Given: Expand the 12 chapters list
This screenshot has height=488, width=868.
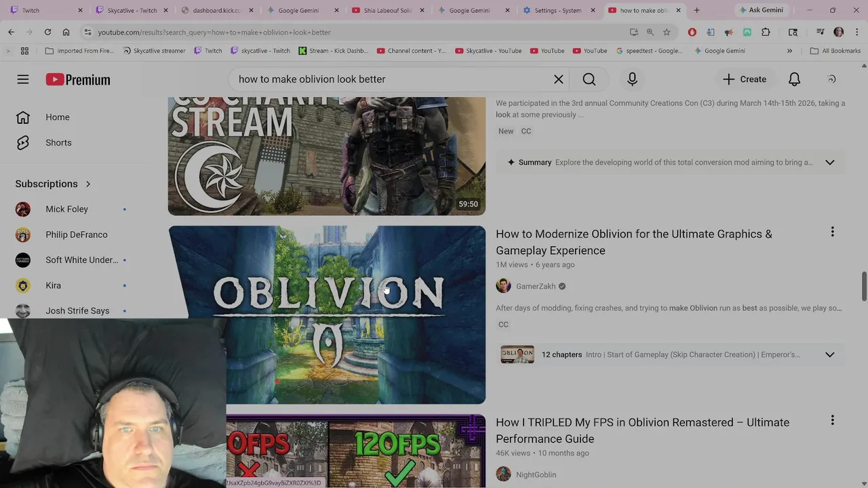Looking at the screenshot, I should click(829, 354).
